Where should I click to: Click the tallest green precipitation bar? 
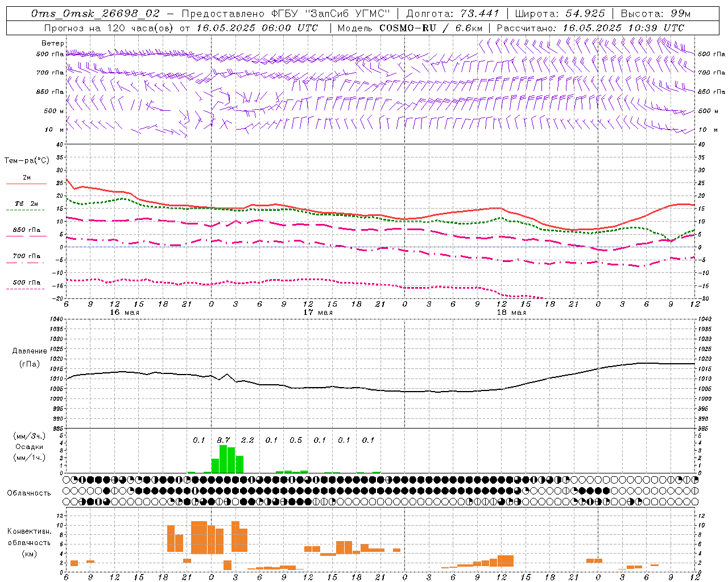(x=224, y=459)
